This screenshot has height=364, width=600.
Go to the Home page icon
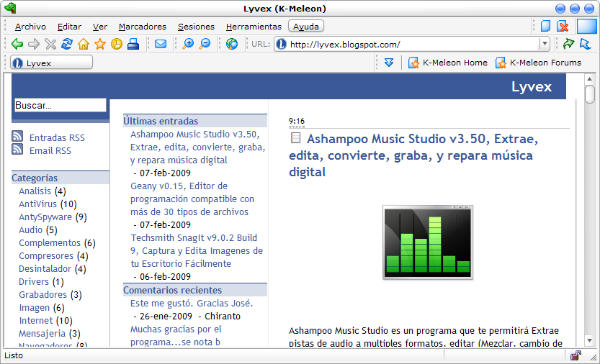click(x=83, y=44)
